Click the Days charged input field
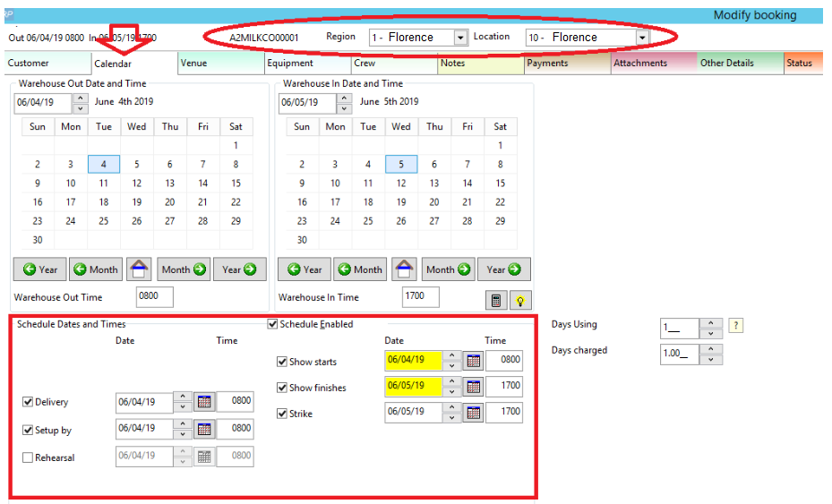The image size is (832, 504). pyautogui.click(x=680, y=355)
